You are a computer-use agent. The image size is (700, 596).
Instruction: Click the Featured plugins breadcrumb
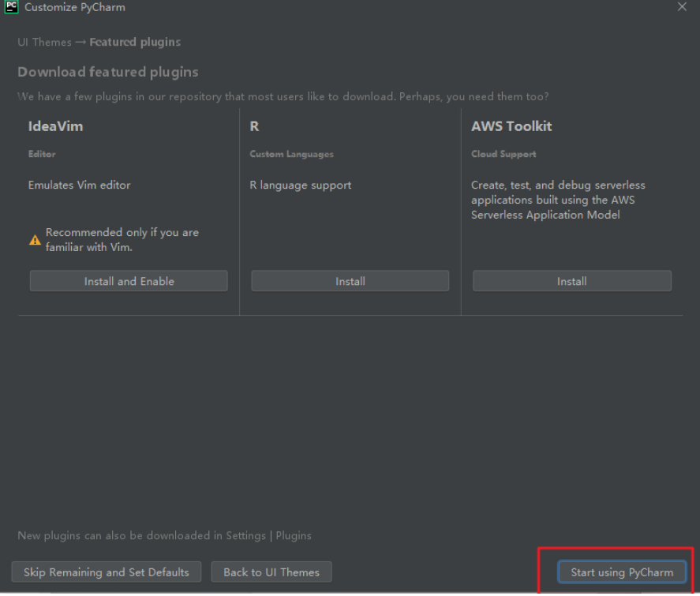pos(135,43)
